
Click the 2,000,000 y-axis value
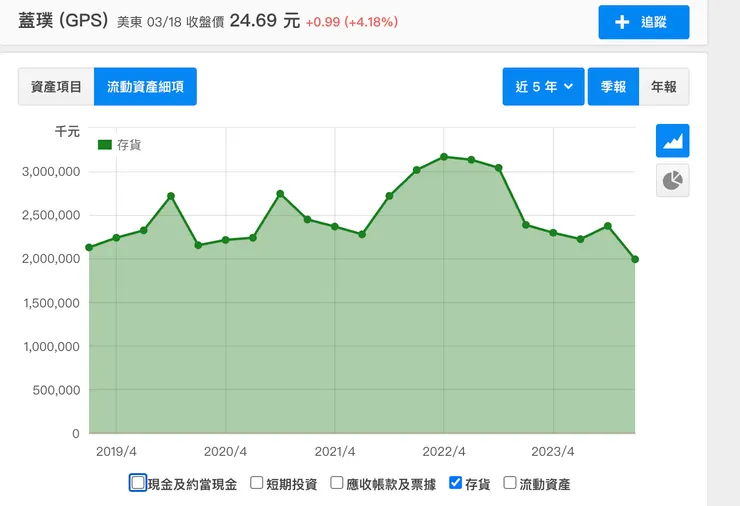tap(51, 259)
